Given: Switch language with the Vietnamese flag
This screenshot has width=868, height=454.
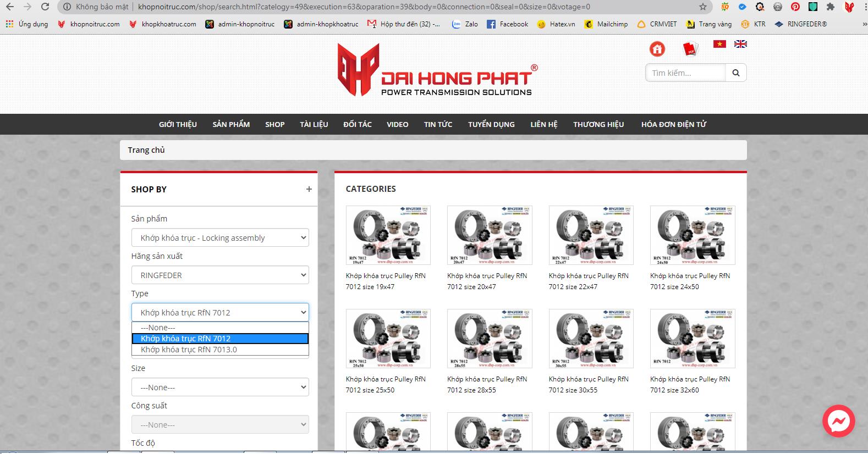Looking at the screenshot, I should click(x=719, y=44).
